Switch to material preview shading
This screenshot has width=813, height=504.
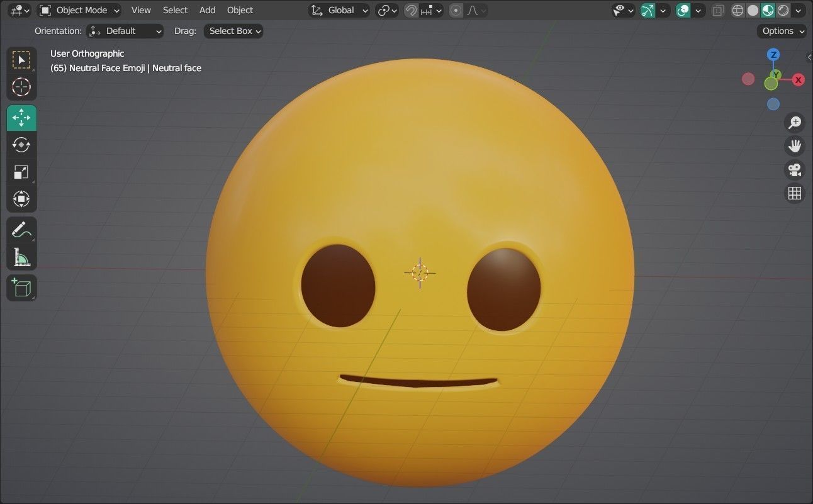click(x=768, y=10)
